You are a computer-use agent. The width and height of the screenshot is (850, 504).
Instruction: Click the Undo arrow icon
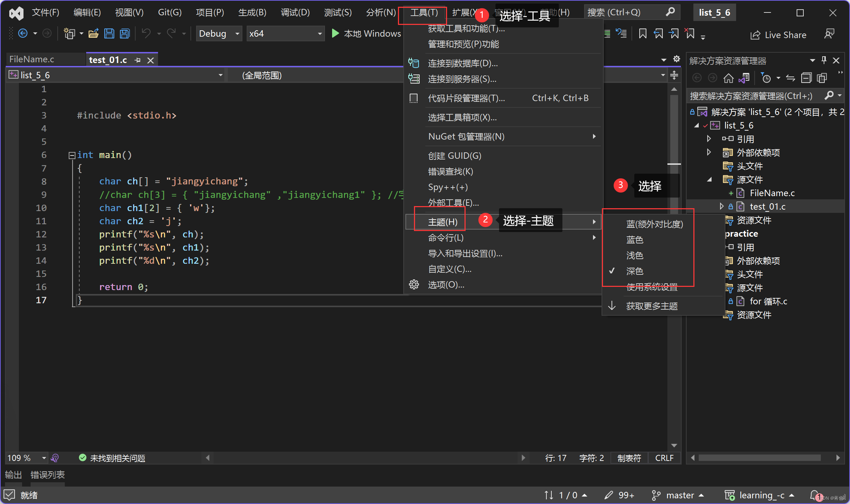146,33
